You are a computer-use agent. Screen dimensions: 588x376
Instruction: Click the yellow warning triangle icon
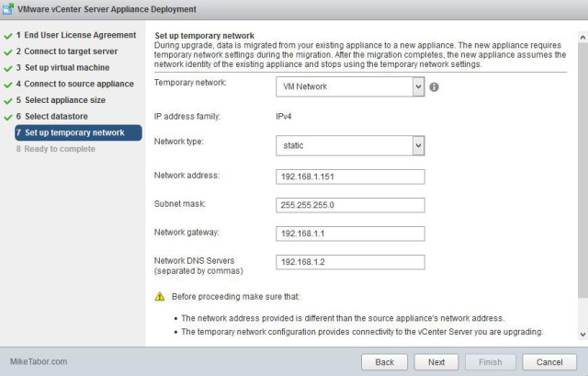click(x=160, y=296)
